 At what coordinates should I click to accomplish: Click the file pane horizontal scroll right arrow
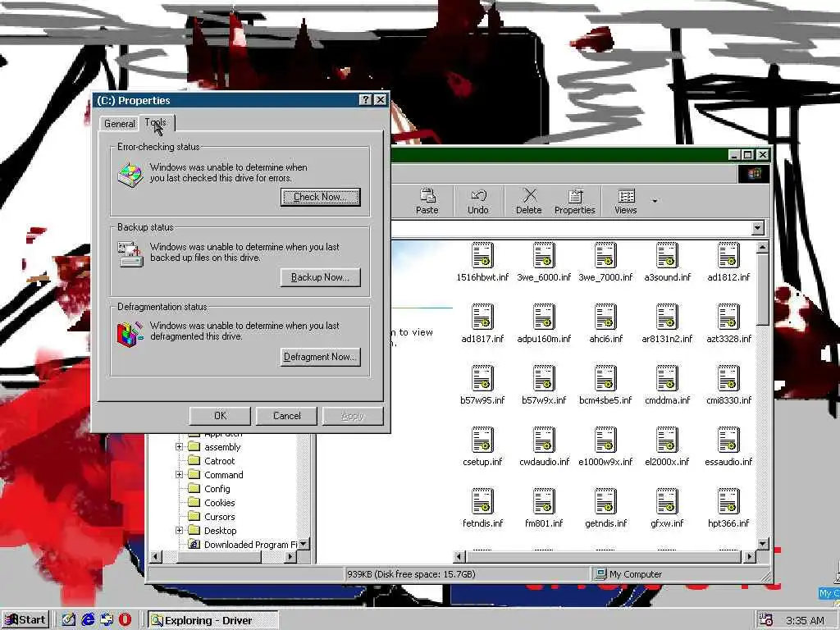750,557
